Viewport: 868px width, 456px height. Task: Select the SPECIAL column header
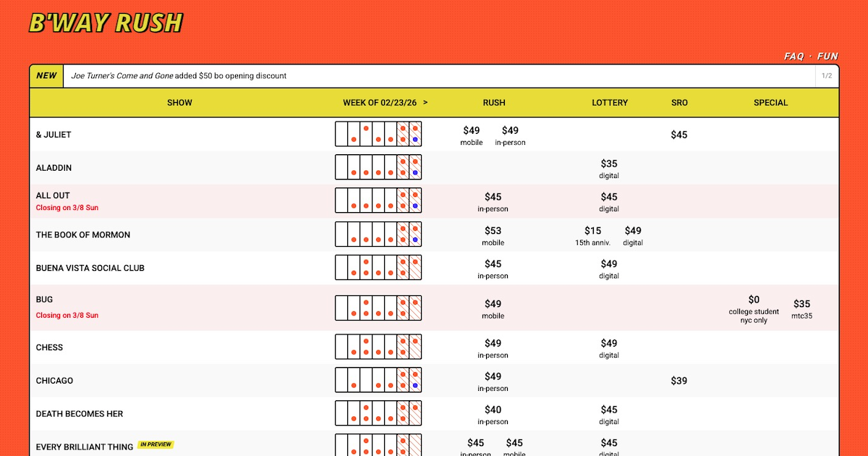(770, 103)
